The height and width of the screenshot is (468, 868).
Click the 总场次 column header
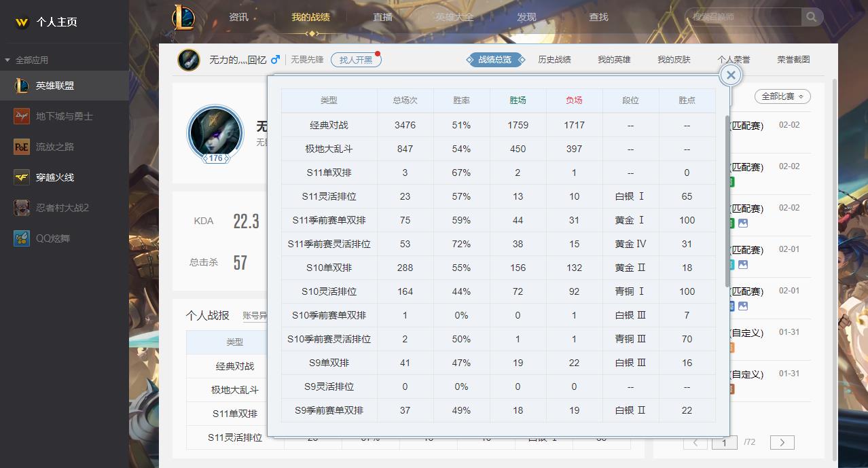pos(405,100)
